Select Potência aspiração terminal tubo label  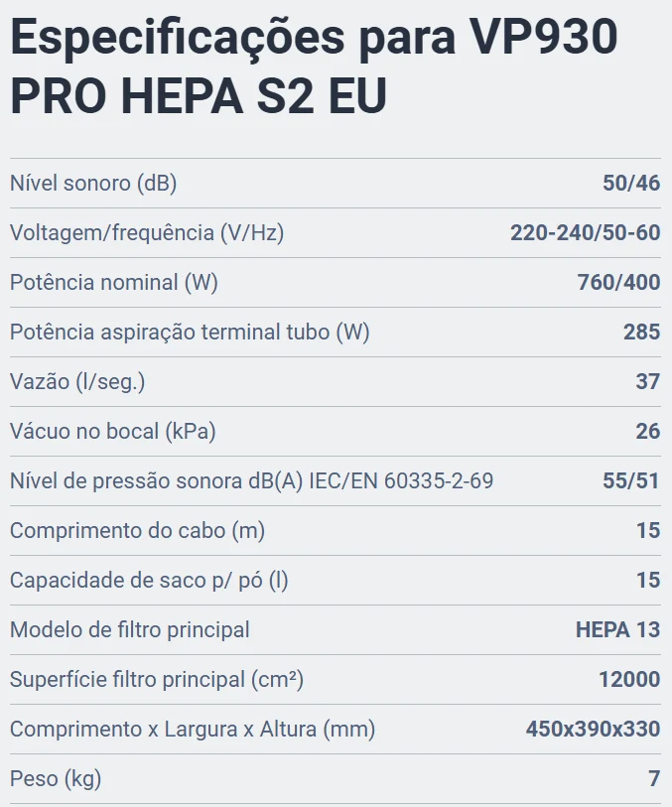(190, 332)
